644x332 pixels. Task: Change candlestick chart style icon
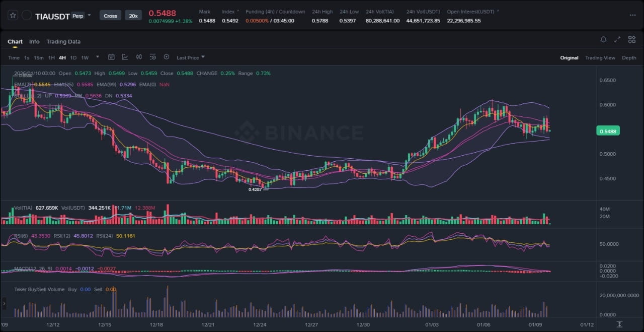pos(139,57)
